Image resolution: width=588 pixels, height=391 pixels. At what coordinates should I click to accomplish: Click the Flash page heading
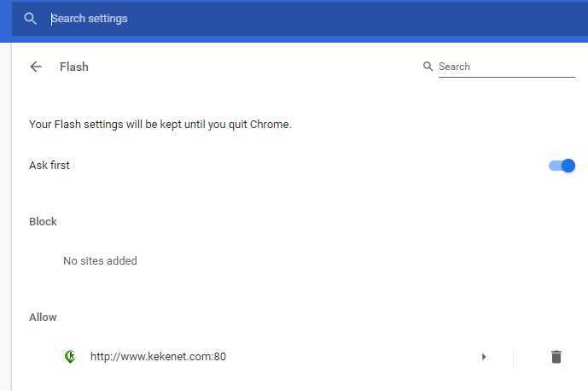74,67
